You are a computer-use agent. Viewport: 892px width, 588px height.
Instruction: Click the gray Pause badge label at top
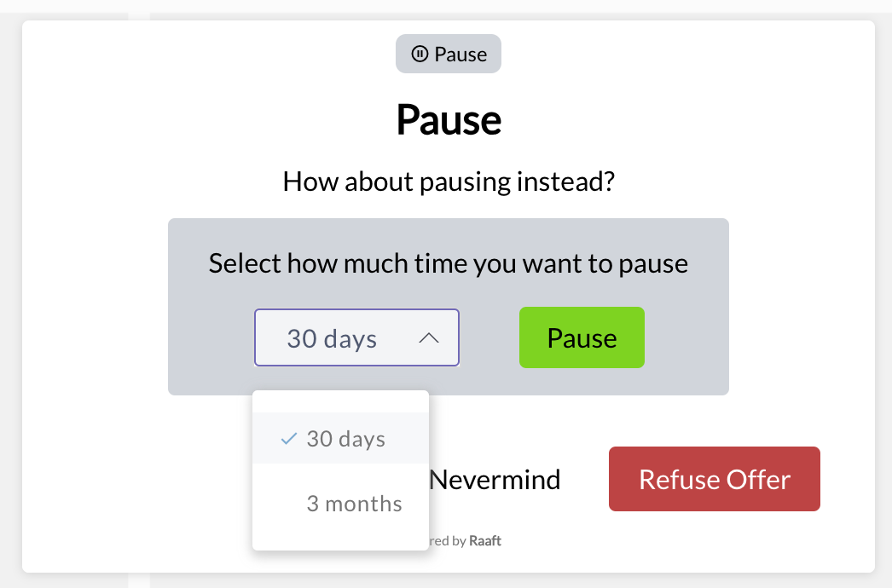click(449, 54)
